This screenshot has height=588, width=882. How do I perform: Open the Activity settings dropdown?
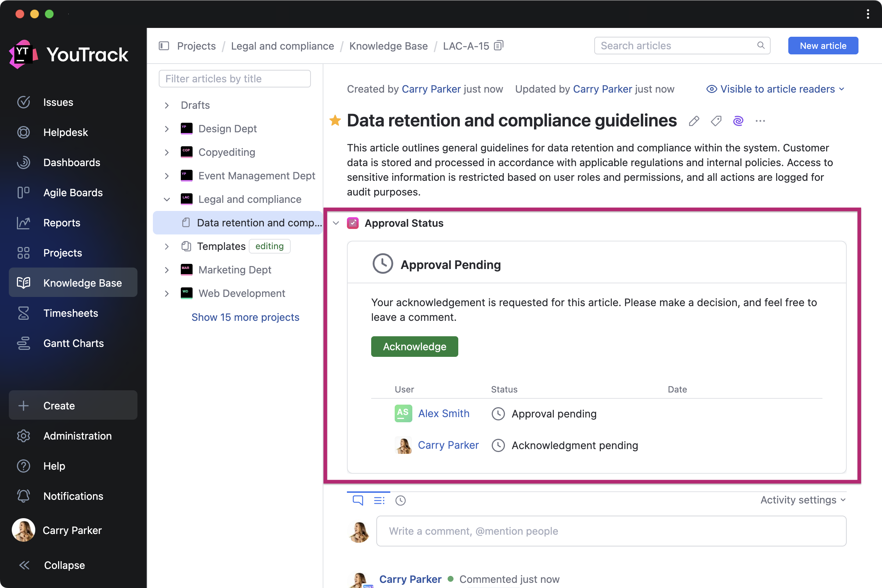(x=803, y=500)
